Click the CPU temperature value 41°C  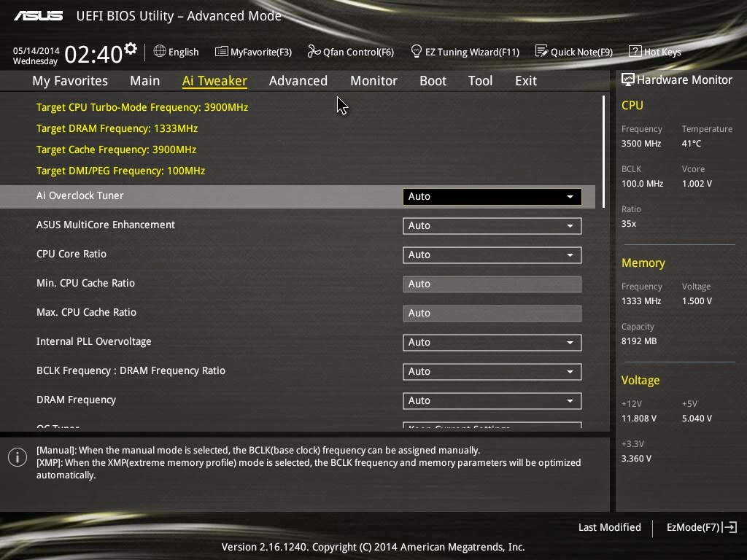pyautogui.click(x=692, y=144)
